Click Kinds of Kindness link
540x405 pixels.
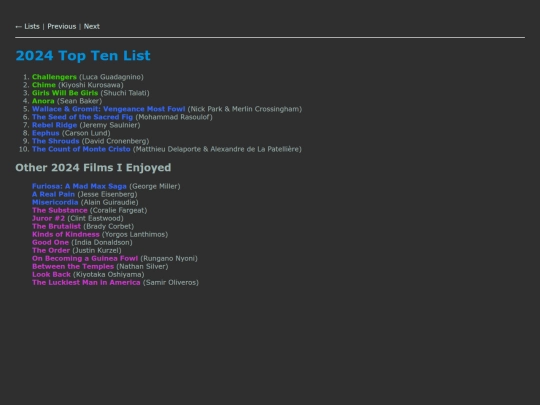point(66,234)
